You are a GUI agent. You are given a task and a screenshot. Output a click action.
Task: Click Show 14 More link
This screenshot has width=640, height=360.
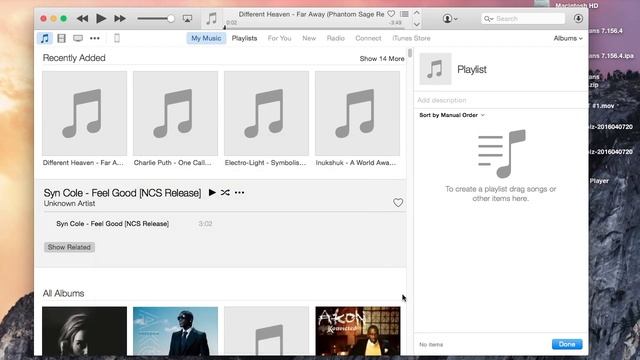click(x=382, y=59)
